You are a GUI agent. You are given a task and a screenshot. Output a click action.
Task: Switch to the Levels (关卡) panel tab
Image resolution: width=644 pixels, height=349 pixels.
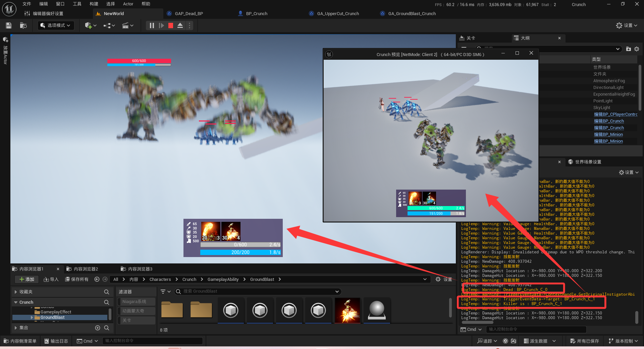467,38
